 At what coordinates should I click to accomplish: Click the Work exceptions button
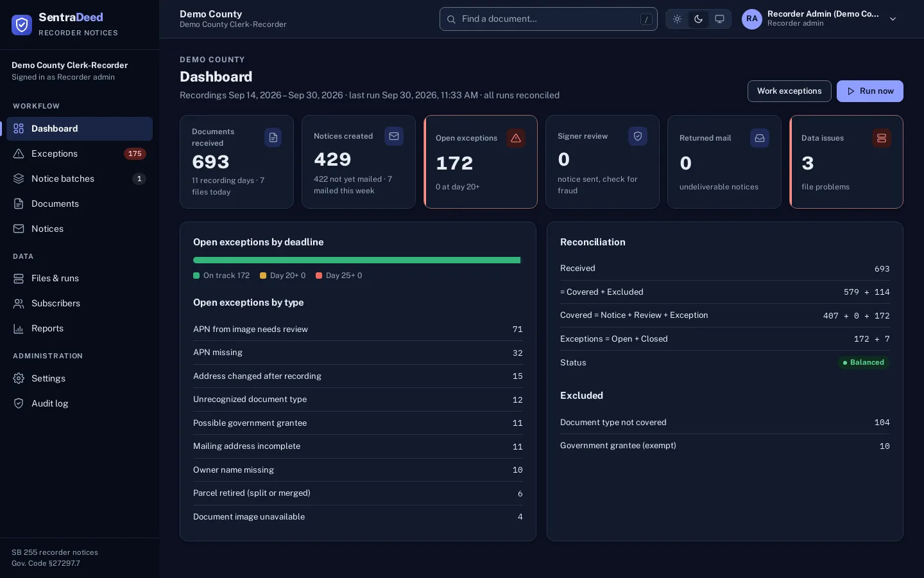click(x=789, y=91)
